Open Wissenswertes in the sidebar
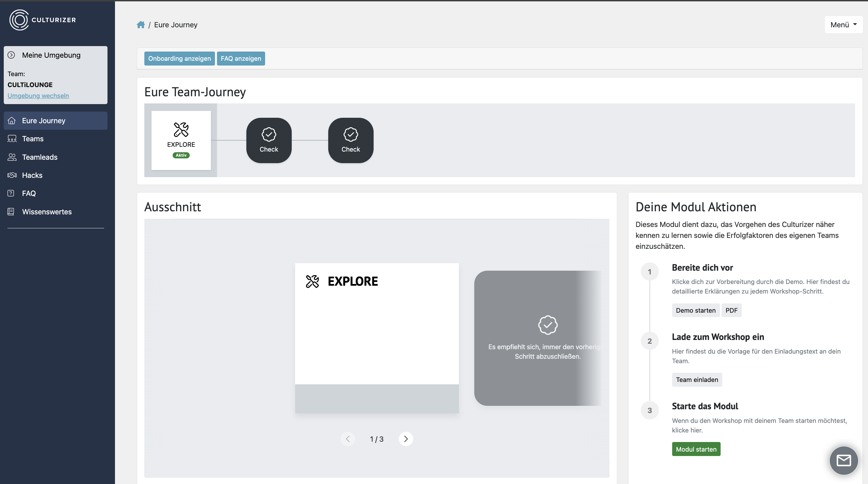This screenshot has height=484, width=868. click(x=47, y=212)
